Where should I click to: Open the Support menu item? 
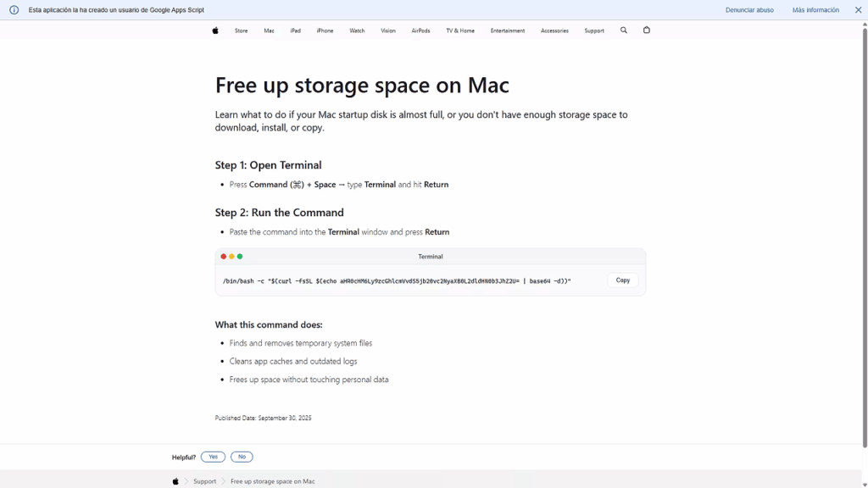point(594,31)
